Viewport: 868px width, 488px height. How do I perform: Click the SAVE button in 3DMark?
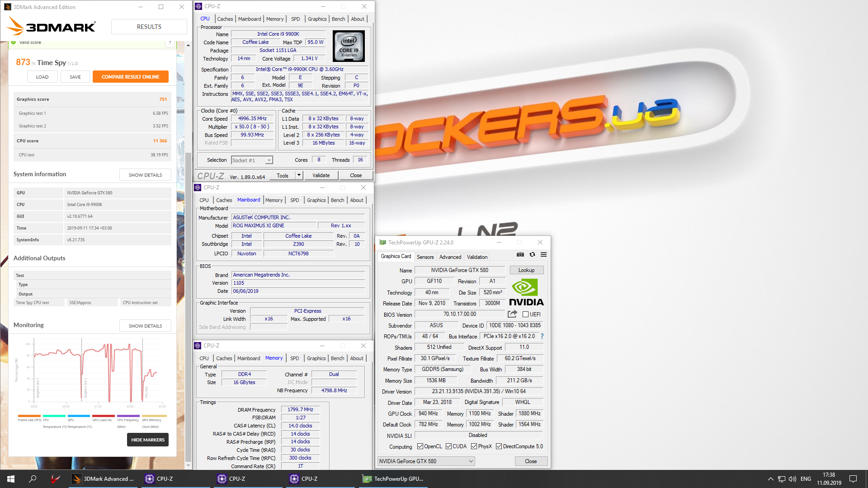click(75, 77)
